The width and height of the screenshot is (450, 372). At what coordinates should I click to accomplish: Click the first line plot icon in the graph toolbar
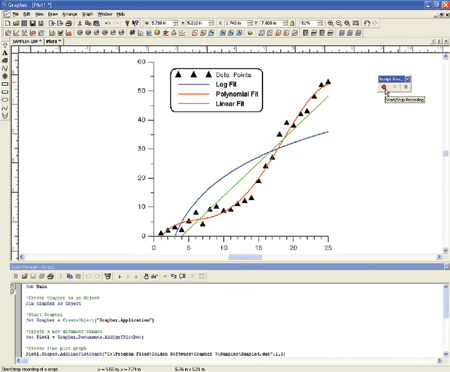[x=8, y=33]
